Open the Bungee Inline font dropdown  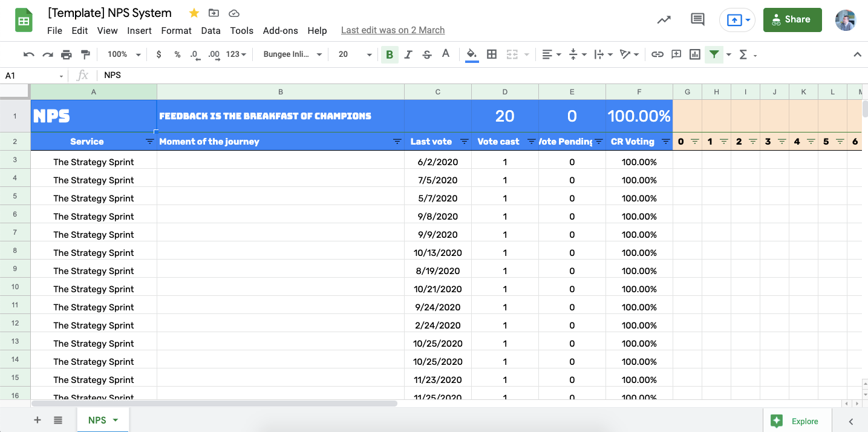pyautogui.click(x=293, y=54)
